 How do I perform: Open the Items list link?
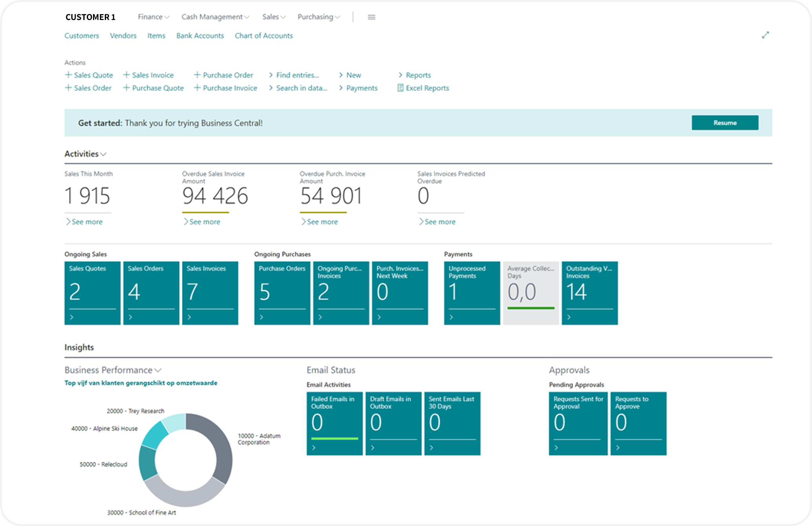pos(156,36)
